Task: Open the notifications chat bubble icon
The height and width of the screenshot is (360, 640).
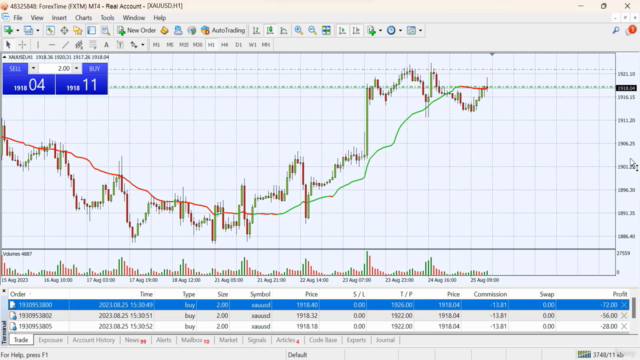Action: pyautogui.click(x=631, y=30)
